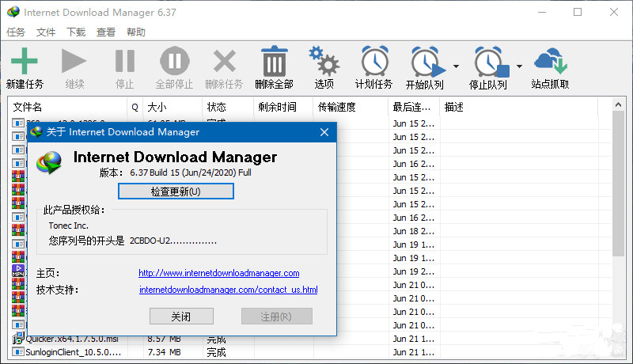Click the Stop Queue (停止队列) icon

[x=491, y=62]
